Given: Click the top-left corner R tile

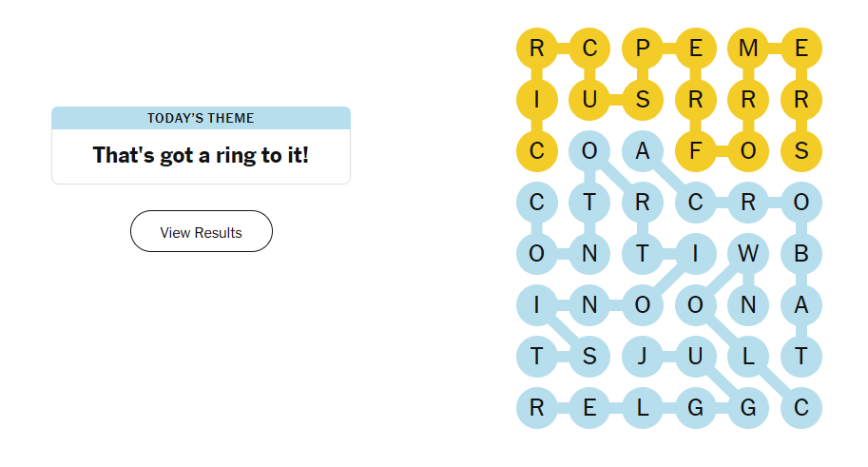Looking at the screenshot, I should 536,49.
